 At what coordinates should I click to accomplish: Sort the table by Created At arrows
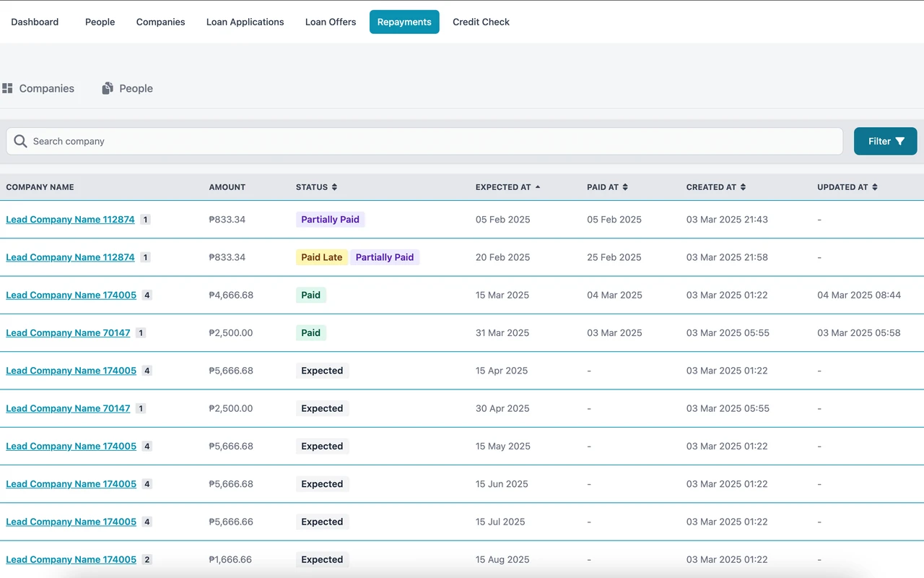(x=743, y=187)
